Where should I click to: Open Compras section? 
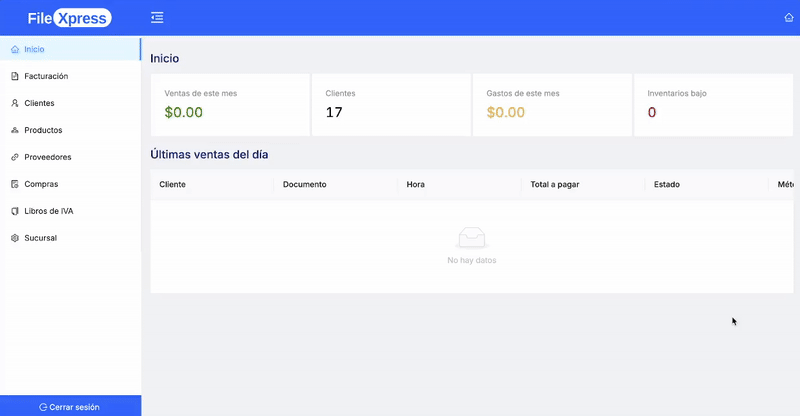[70, 184]
